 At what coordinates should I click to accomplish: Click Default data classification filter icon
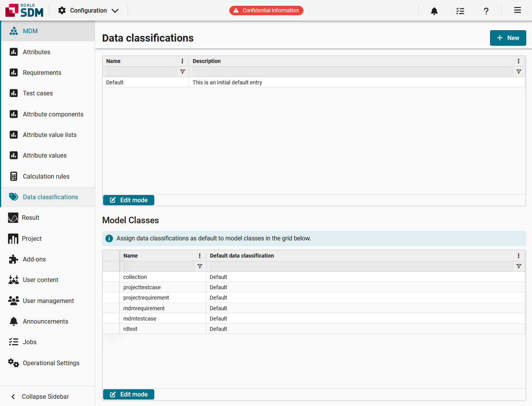click(x=519, y=266)
